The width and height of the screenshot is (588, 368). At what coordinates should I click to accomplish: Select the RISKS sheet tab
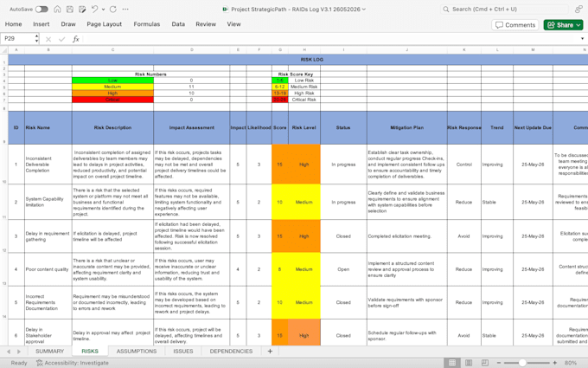pyautogui.click(x=90, y=351)
